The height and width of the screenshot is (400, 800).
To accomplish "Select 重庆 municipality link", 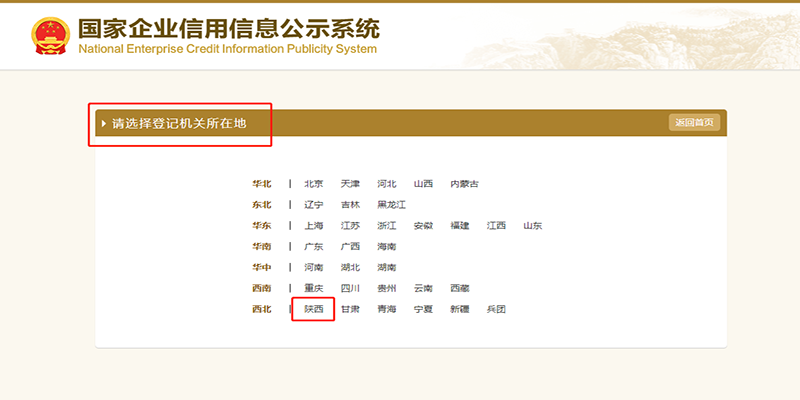I will tap(314, 288).
